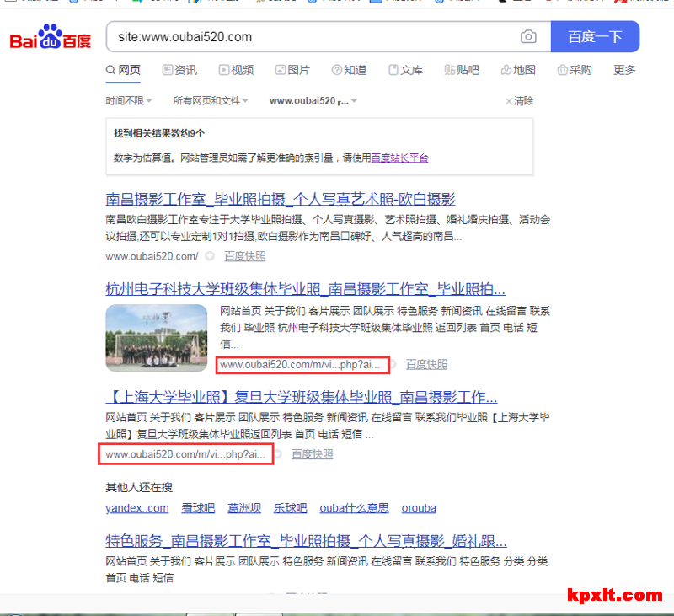Click the camera image-search icon in search box
Image resolution: width=674 pixels, height=616 pixels.
point(528,37)
